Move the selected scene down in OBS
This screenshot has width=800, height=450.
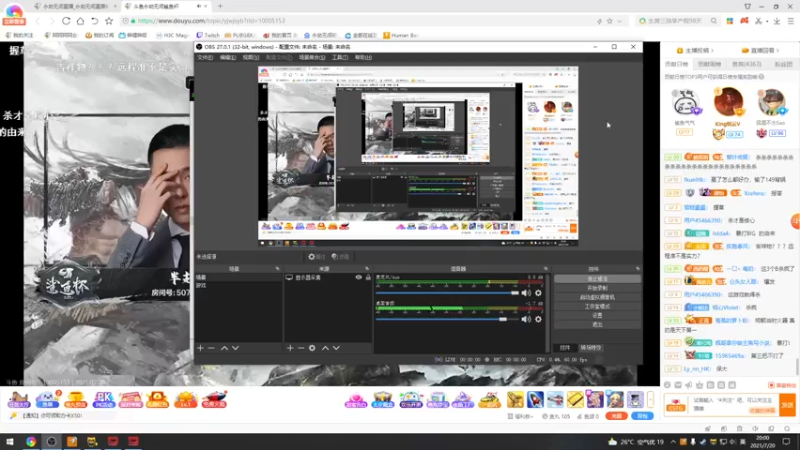tap(235, 348)
